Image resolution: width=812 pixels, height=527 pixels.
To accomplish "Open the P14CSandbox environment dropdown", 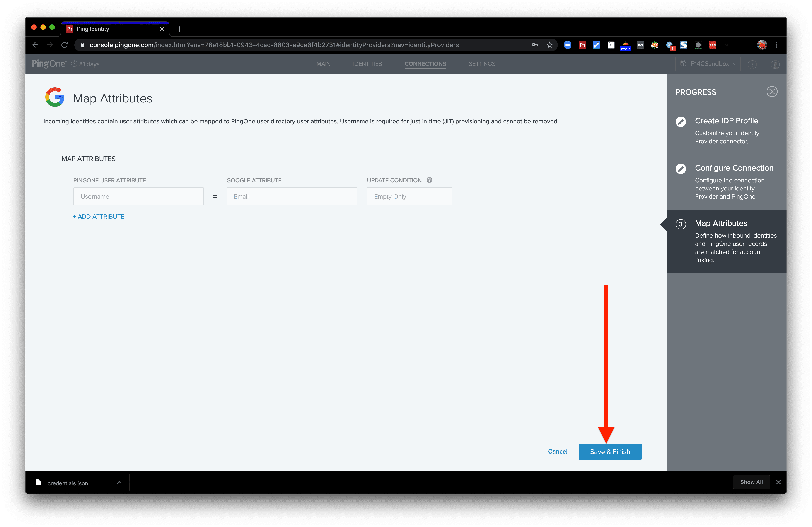I will click(708, 64).
